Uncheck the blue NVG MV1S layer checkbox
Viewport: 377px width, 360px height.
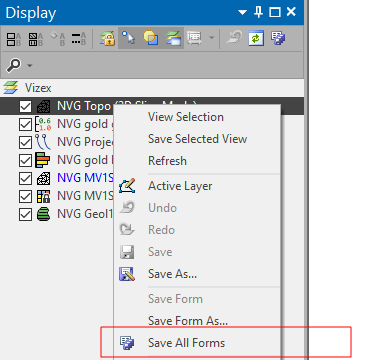[25, 178]
